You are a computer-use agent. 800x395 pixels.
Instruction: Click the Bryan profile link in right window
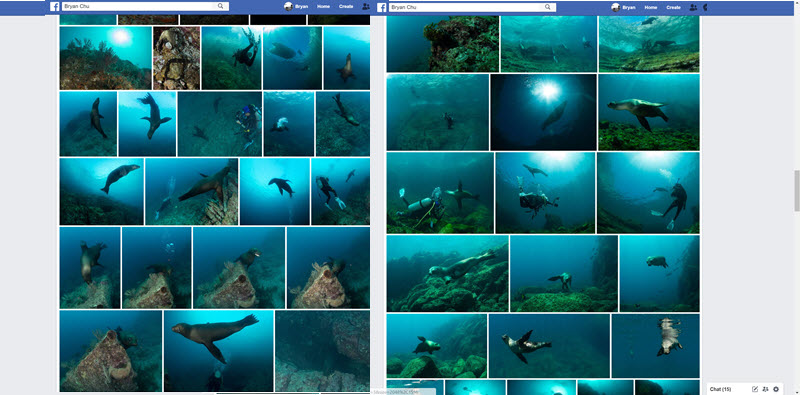(x=629, y=8)
